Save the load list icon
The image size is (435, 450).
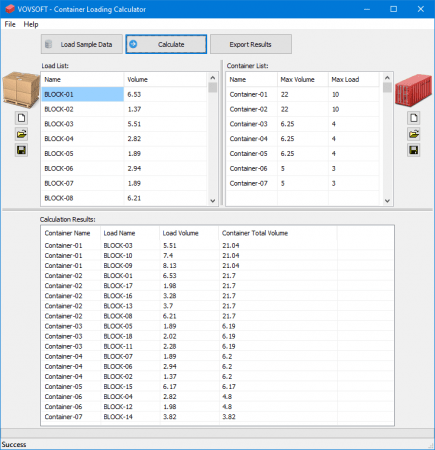(x=21, y=150)
